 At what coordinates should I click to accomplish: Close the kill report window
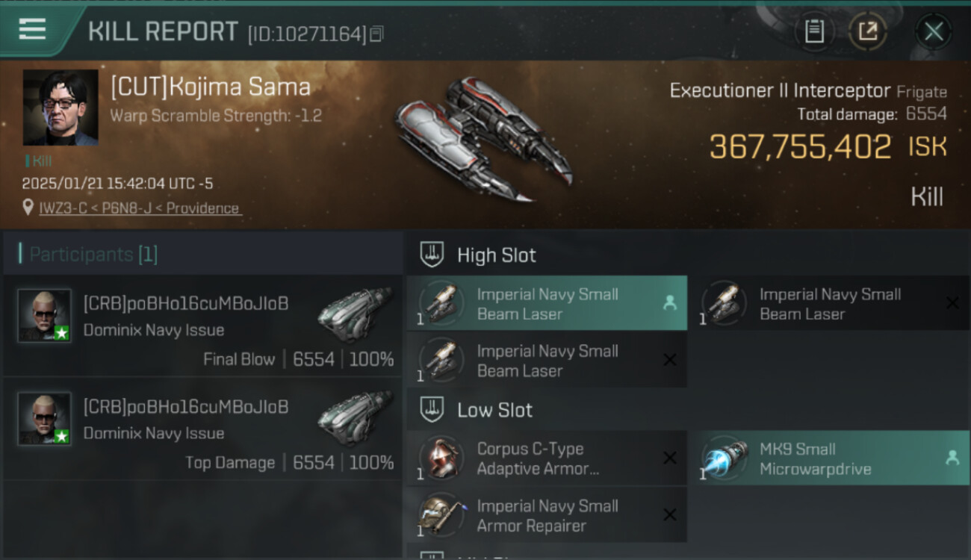coord(933,31)
